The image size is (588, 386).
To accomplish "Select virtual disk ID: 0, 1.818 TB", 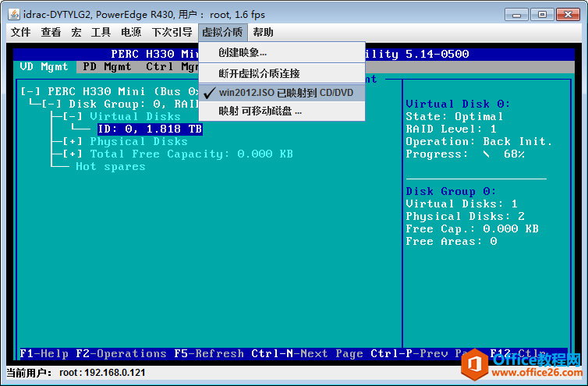I will (150, 129).
